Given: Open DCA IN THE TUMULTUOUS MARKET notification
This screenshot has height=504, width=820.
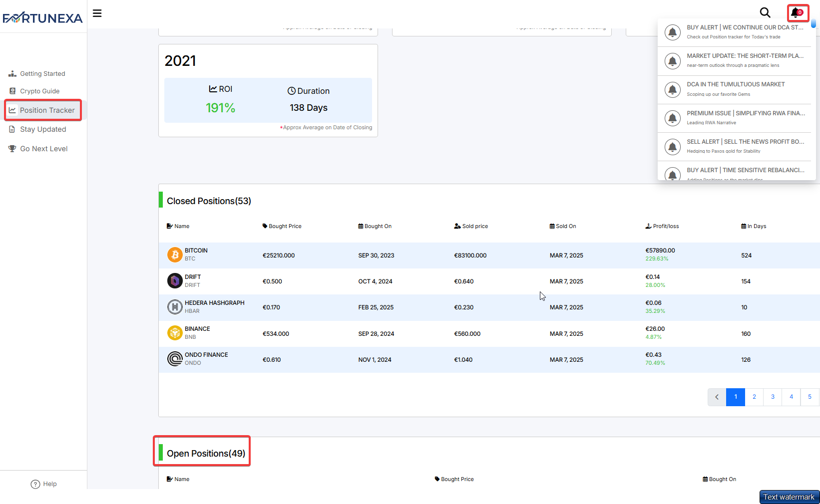Looking at the screenshot, I should pos(735,90).
